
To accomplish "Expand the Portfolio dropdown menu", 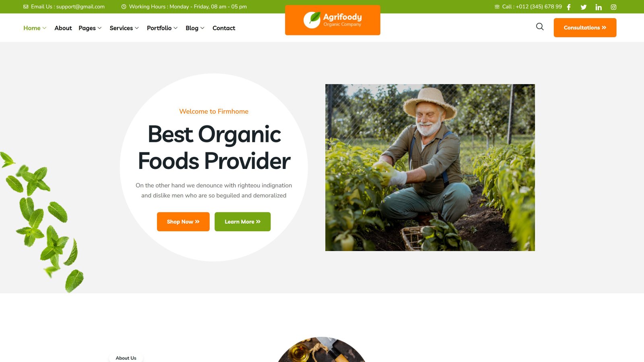I will click(x=162, y=28).
